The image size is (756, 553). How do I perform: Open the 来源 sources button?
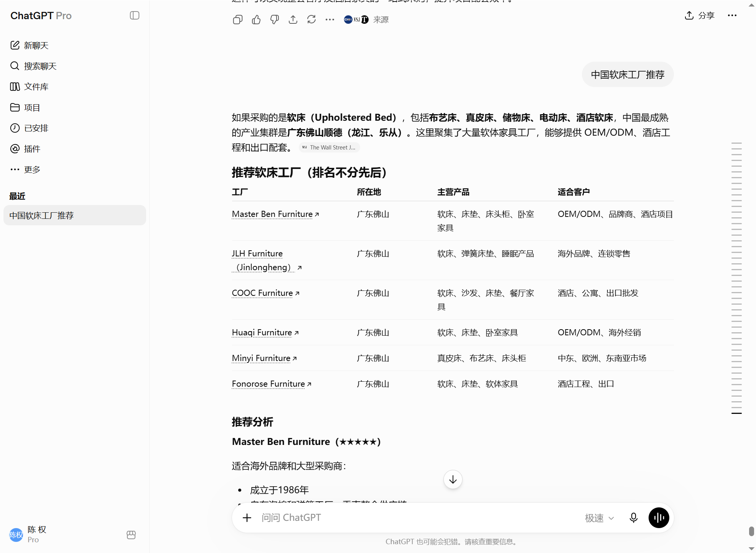(366, 20)
